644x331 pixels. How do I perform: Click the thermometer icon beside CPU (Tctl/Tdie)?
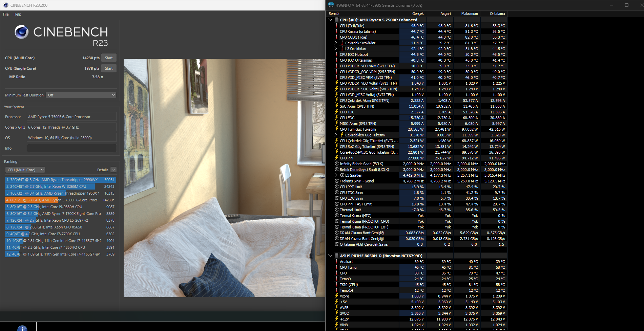tap(337, 26)
